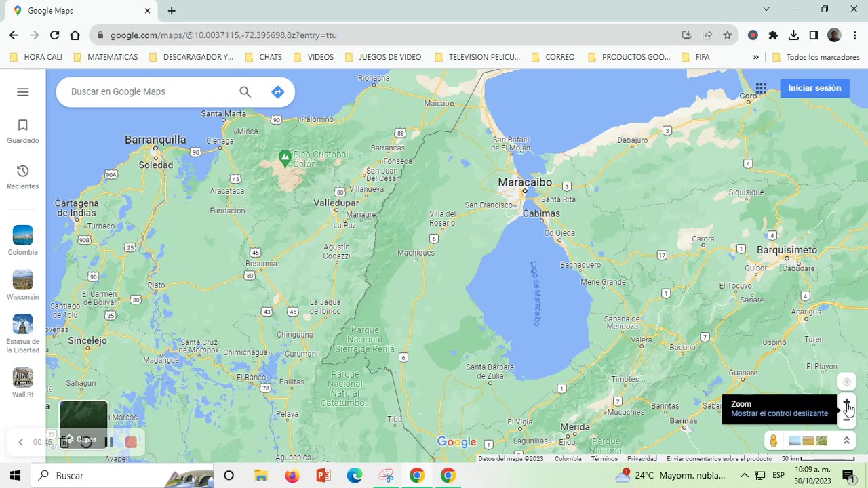Show more bookmarks with the double chevron

[755, 57]
